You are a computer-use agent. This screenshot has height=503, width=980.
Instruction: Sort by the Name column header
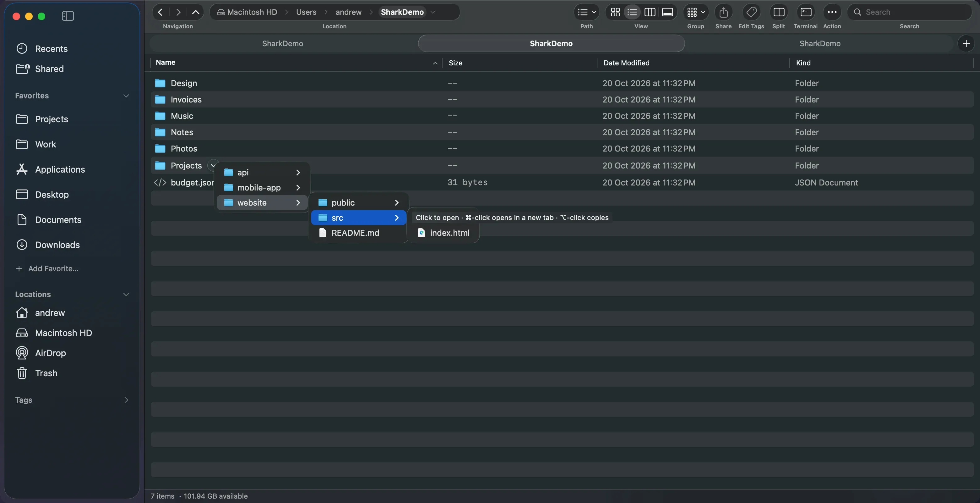click(296, 63)
